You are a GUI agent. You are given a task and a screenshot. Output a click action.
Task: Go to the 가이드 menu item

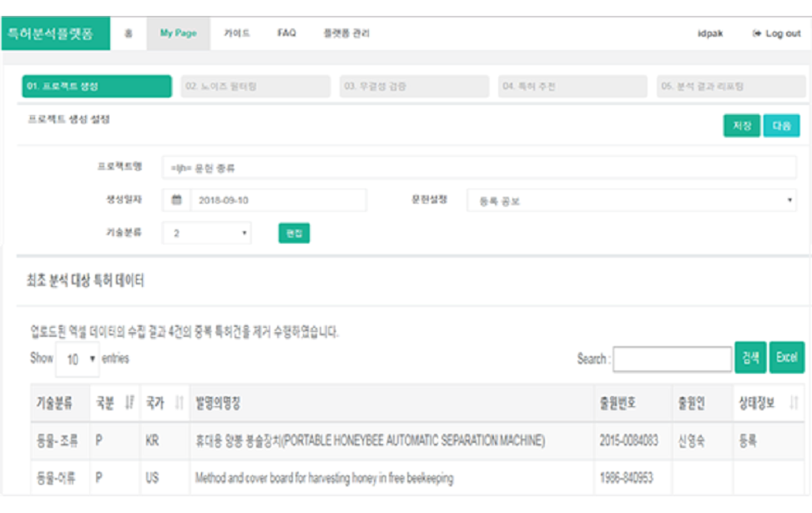(236, 33)
